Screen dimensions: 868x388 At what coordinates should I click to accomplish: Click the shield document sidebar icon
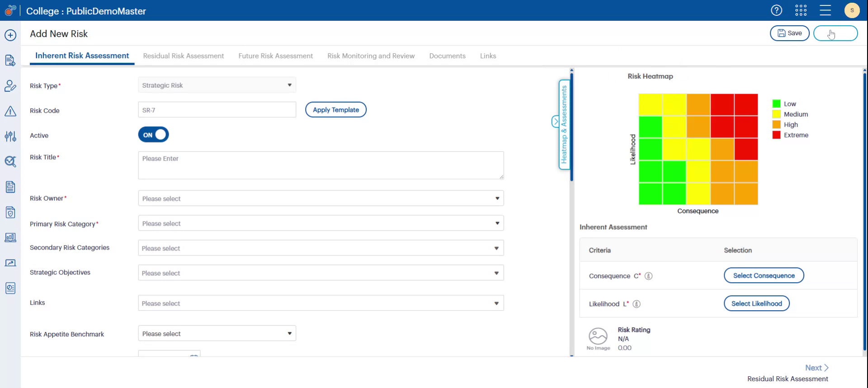10,212
